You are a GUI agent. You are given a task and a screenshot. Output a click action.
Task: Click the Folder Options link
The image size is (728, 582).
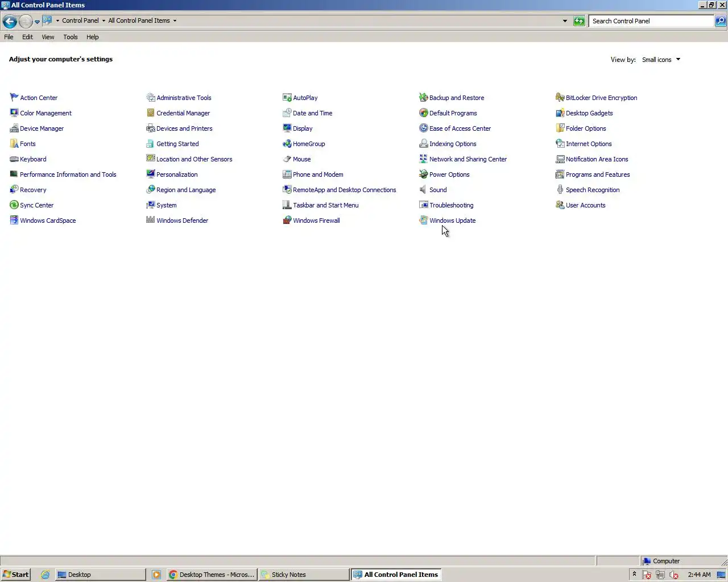coord(586,128)
